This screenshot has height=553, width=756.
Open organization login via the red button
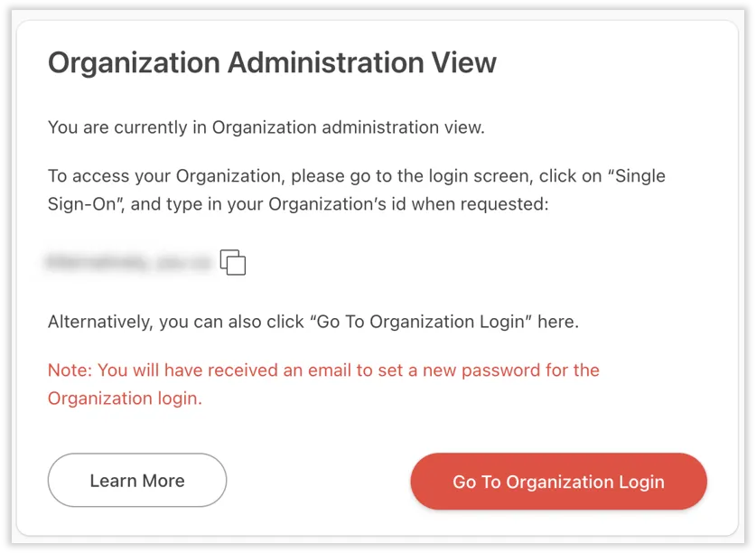[x=558, y=482]
